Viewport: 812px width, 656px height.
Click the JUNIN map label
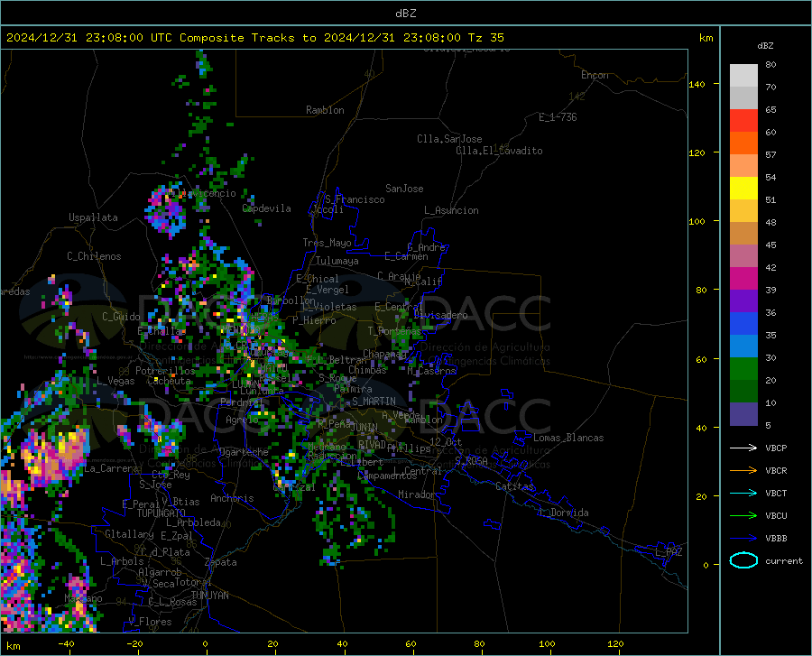pos(364,427)
